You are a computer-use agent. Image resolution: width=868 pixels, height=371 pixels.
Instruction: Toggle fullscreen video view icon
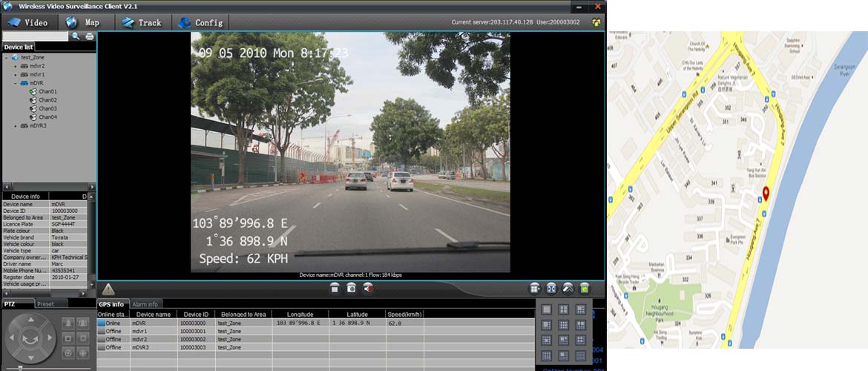(x=551, y=288)
